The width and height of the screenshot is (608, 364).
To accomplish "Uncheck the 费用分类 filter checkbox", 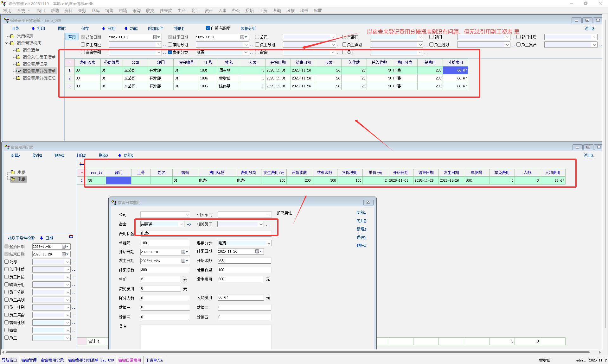I will tap(170, 52).
